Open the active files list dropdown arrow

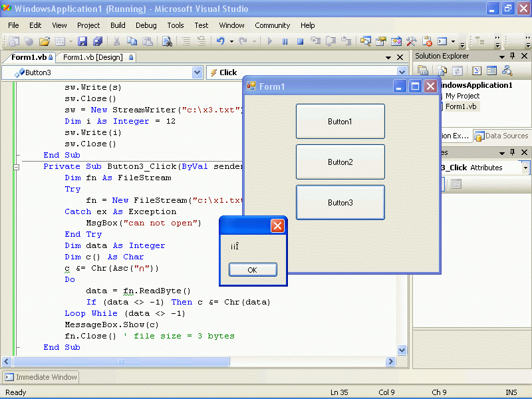click(x=388, y=58)
